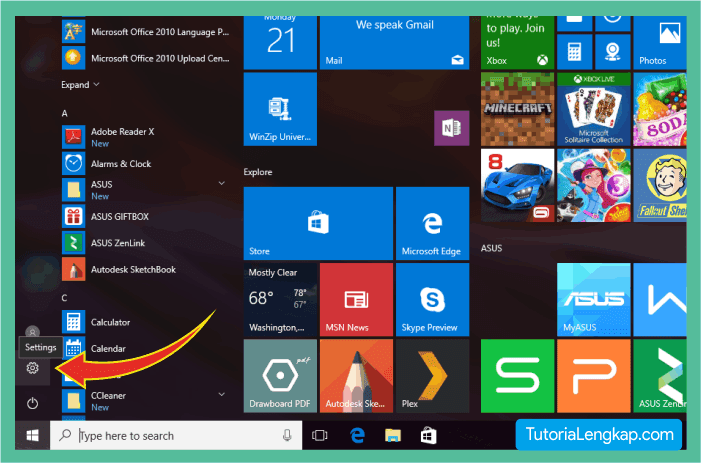
Task: Click the Power button icon
Action: coord(32,403)
